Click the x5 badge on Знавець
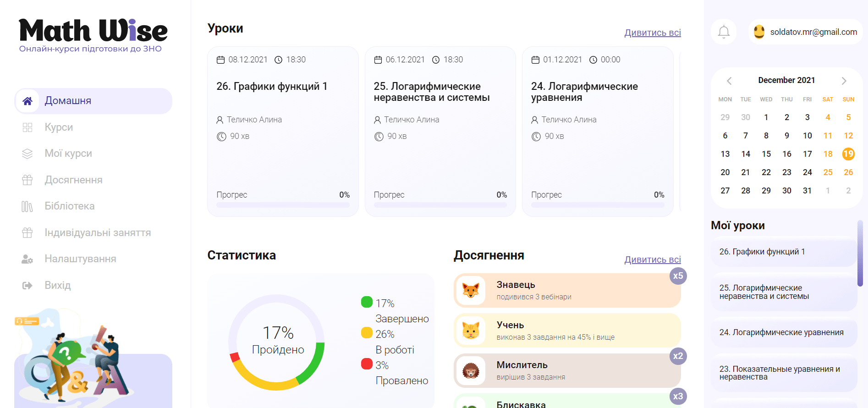868x408 pixels. pyautogui.click(x=678, y=276)
